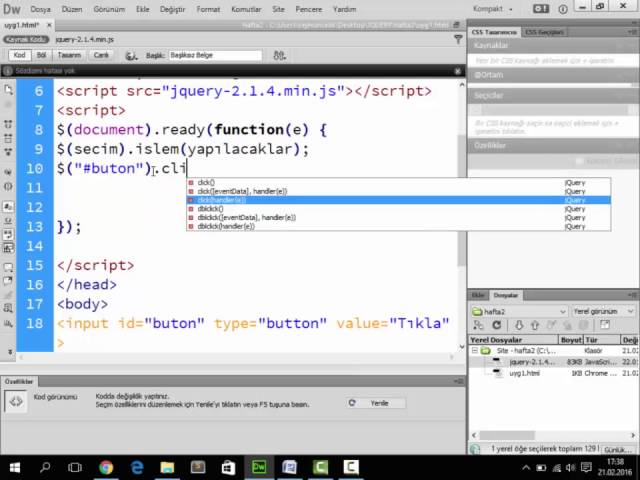Click the Balance Braces icon
The image size is (640, 480).
pyautogui.click(x=8, y=187)
